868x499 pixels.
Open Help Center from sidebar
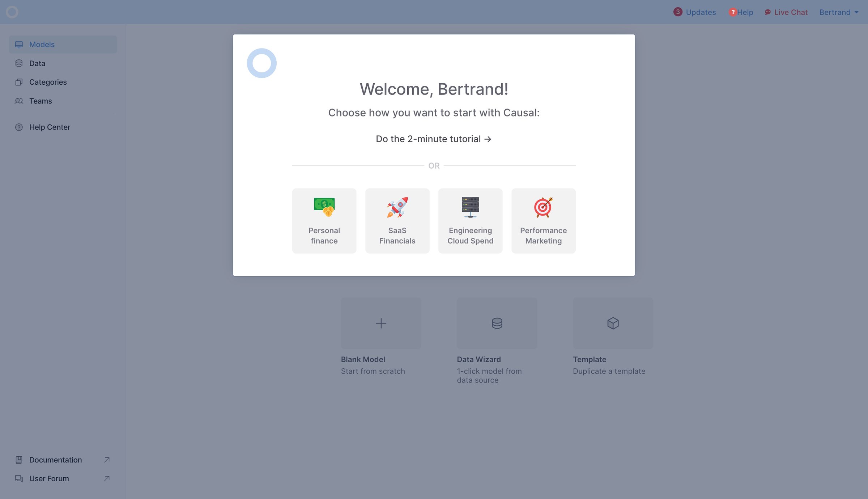tap(63, 127)
